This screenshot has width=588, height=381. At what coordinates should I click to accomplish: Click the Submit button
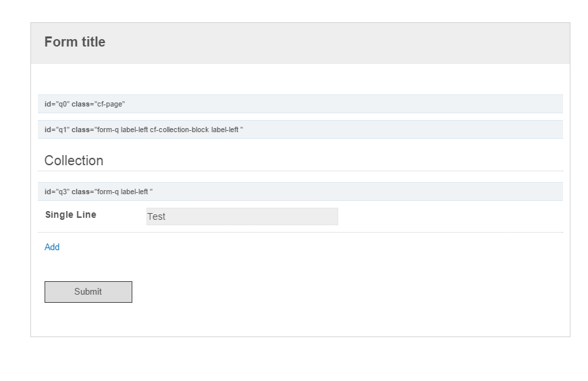point(88,292)
